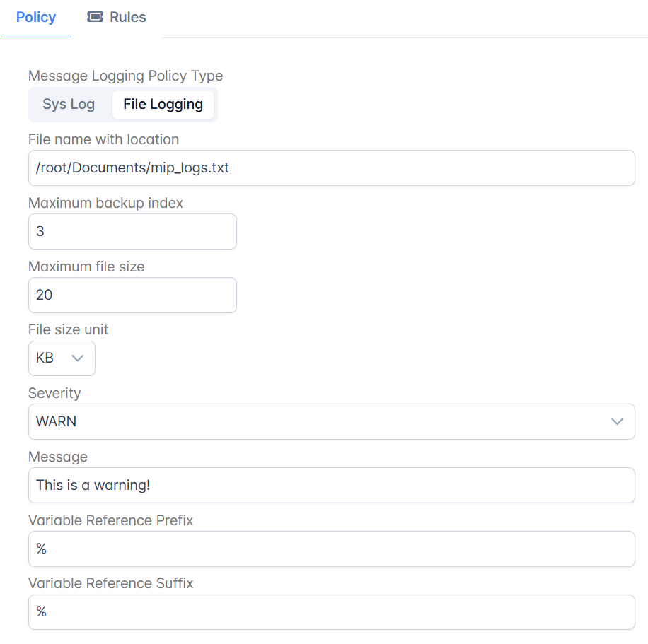This screenshot has height=644, width=648.
Task: Focus the Variable Reference Suffix field
Action: [x=332, y=612]
